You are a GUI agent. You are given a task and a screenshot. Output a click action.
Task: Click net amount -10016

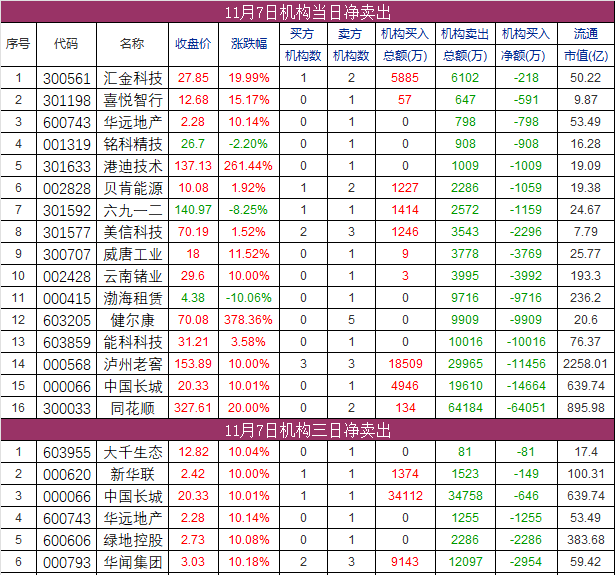click(x=526, y=342)
